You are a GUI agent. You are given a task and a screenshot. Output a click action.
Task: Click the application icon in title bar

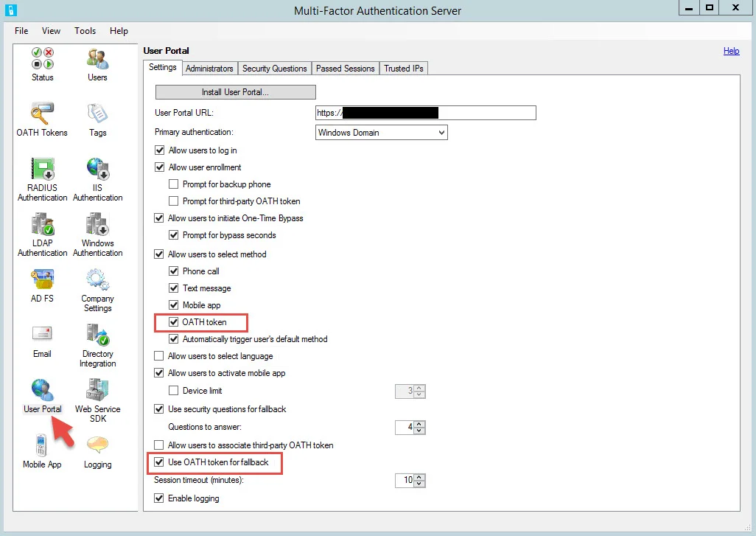pos(10,10)
